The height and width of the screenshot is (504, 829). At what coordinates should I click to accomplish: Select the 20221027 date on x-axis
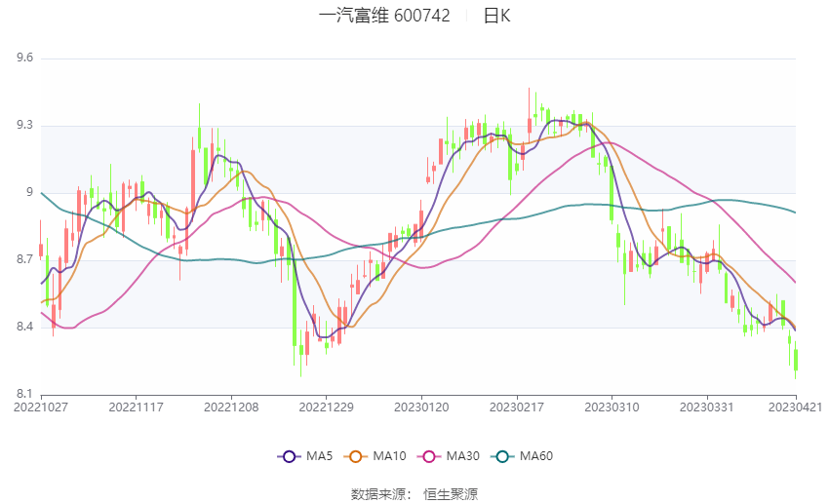point(39,407)
